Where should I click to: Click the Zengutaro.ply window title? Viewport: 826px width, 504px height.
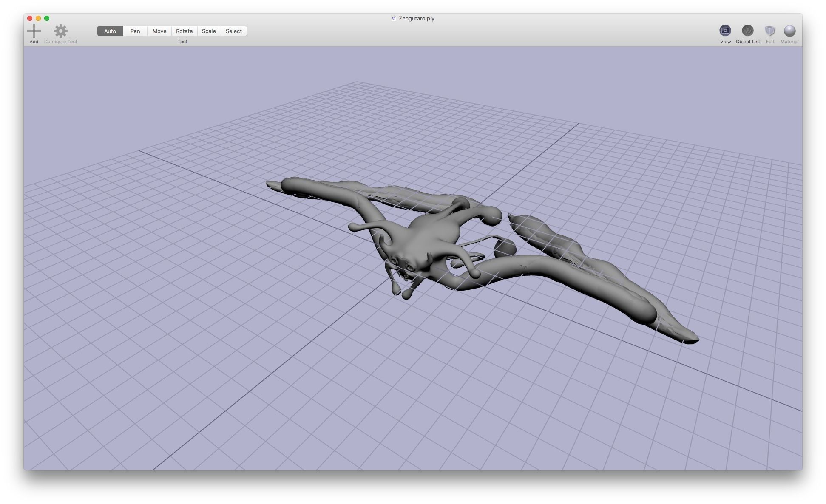416,18
